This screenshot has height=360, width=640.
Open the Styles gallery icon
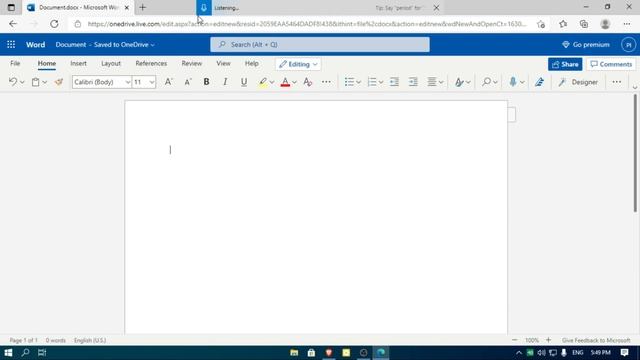click(x=459, y=82)
